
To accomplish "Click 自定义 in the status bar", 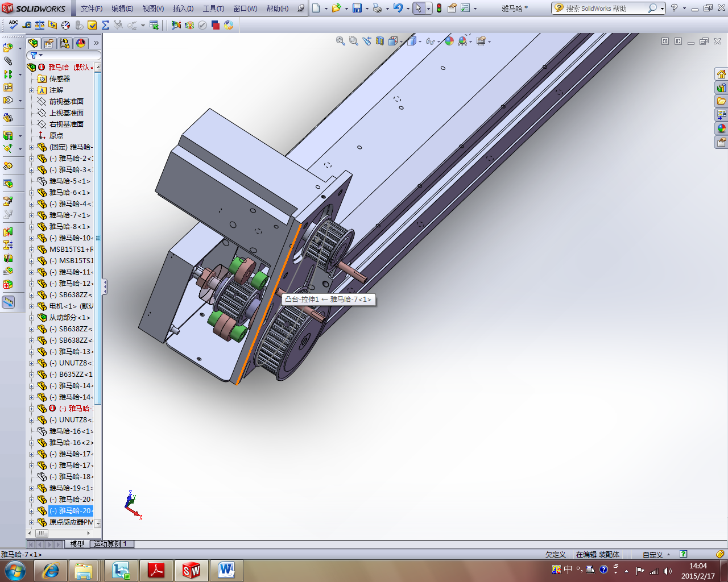I will tap(653, 555).
